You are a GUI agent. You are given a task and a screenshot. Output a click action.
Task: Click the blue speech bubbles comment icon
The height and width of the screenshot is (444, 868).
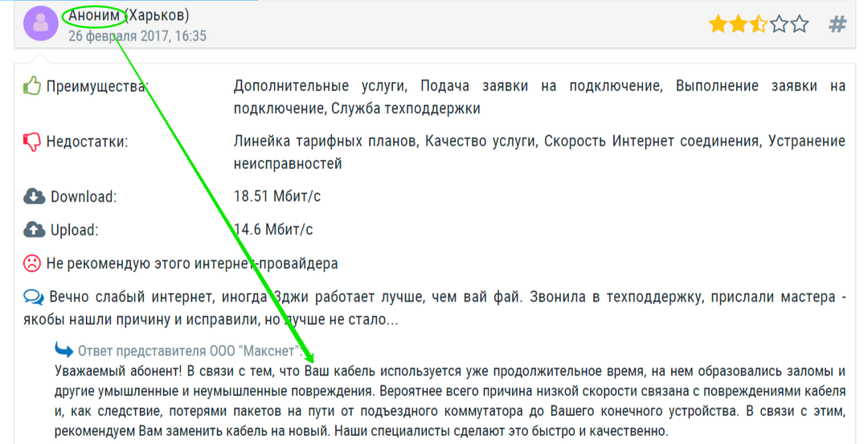click(x=34, y=297)
